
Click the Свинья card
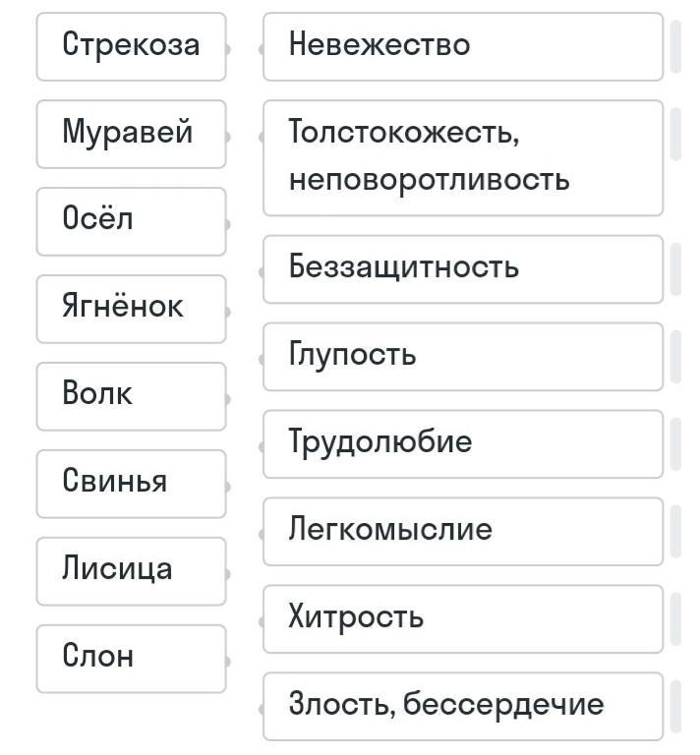tap(131, 484)
